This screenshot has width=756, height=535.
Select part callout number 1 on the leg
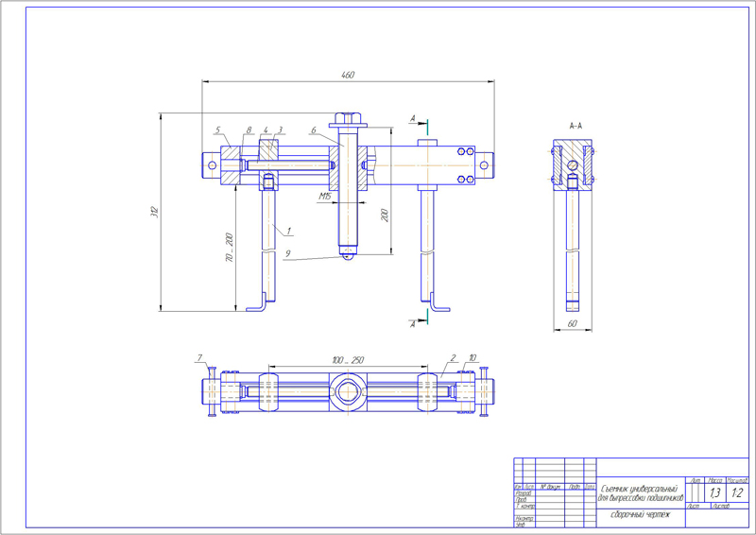[x=289, y=231]
